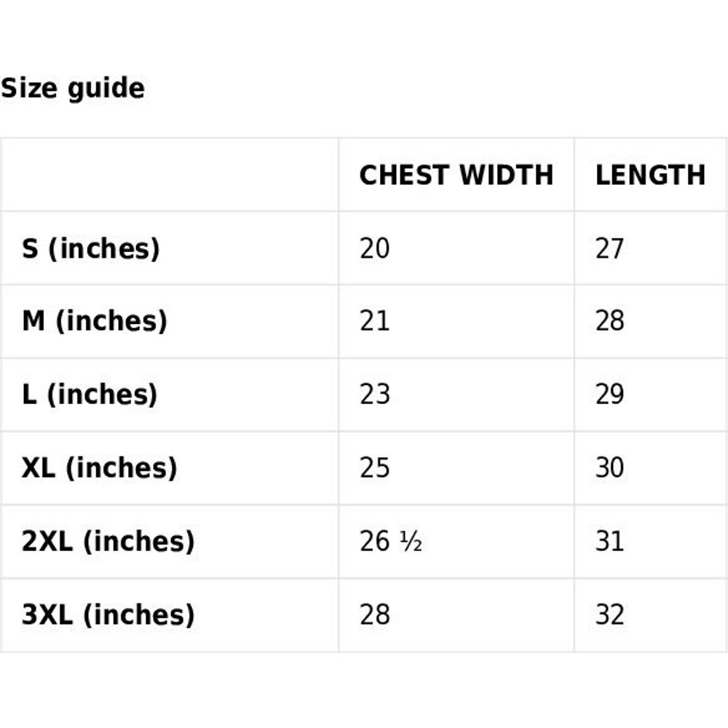Click length value 32
Screen dimensions: 728x728
pyautogui.click(x=610, y=615)
